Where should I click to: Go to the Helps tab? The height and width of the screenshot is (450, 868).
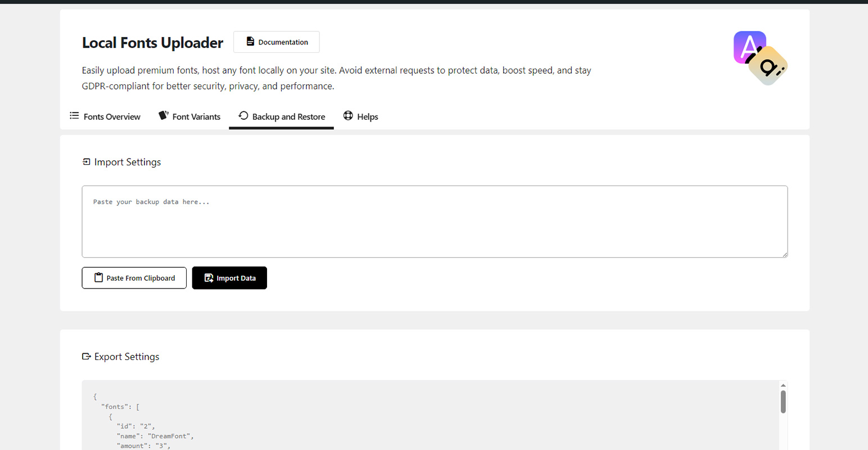point(360,116)
